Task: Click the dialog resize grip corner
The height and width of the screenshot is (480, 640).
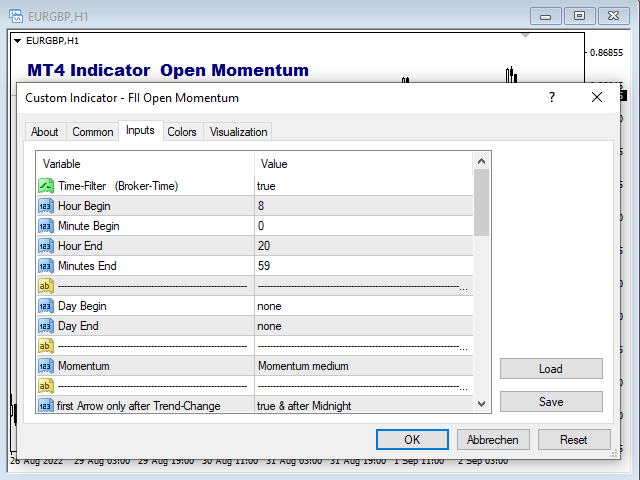Action: pos(614,453)
